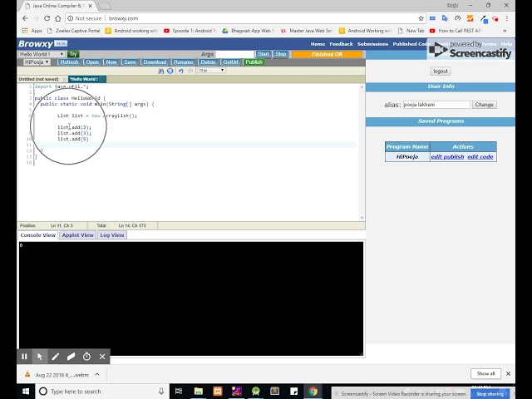The width and height of the screenshot is (532, 399).
Task: Click Show all downloads button
Action: (485, 373)
